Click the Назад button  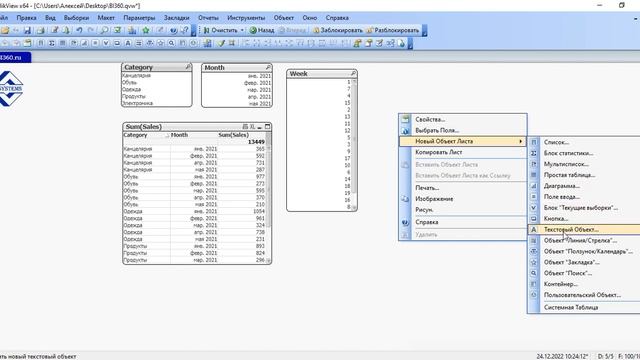(262, 30)
